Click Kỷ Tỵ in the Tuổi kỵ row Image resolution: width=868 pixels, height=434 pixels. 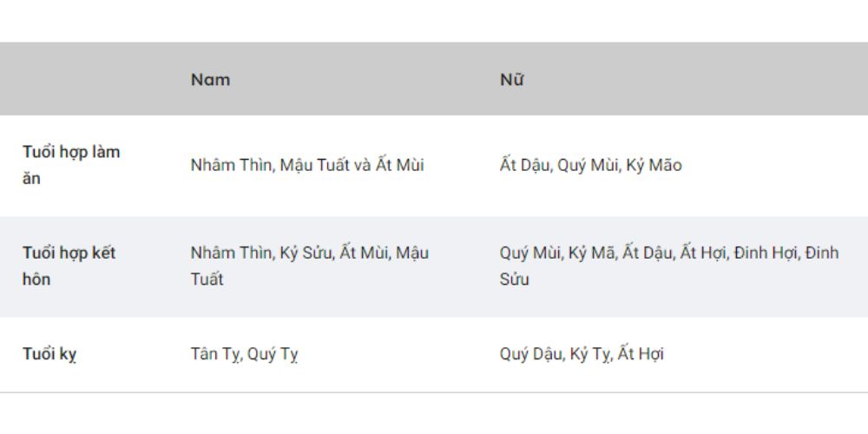[589, 354]
